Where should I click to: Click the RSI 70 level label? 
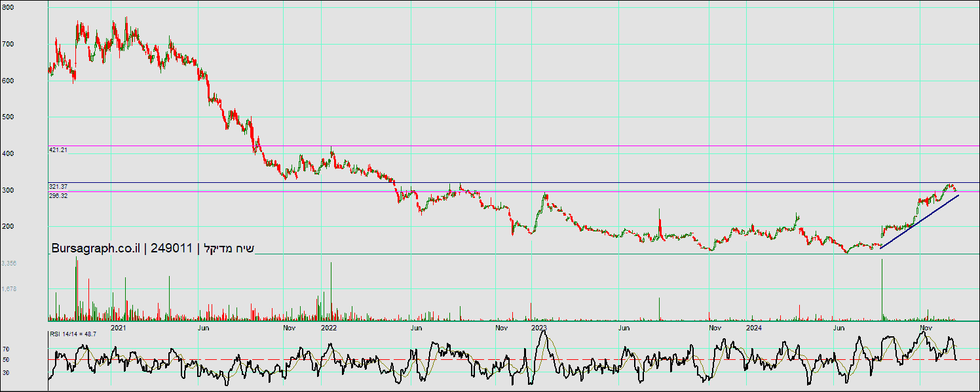tap(5, 349)
